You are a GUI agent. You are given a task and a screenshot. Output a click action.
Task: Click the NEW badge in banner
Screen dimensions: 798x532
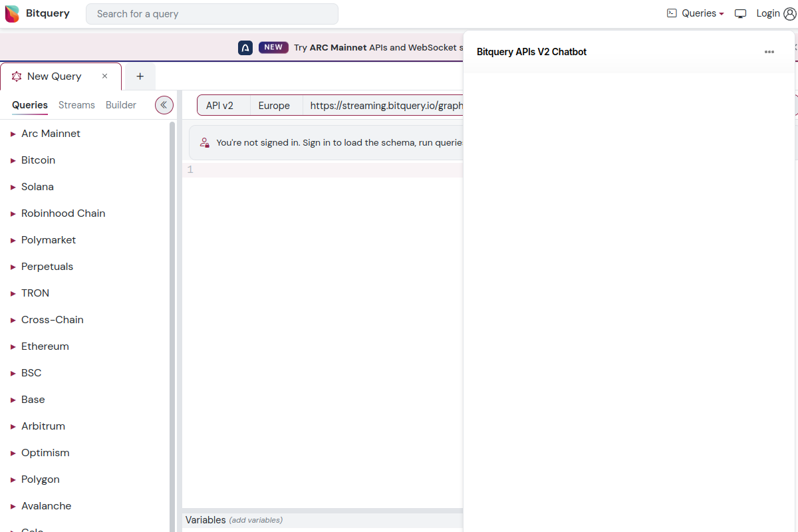pyautogui.click(x=273, y=47)
